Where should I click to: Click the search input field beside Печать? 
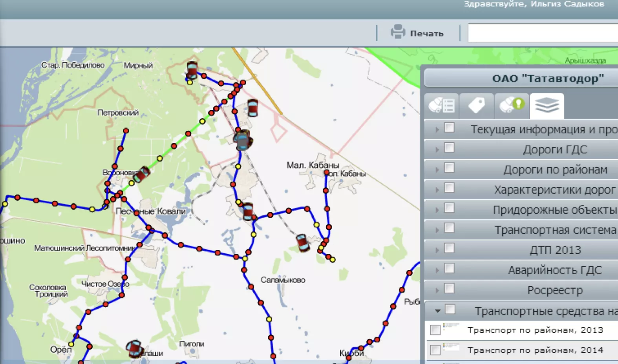[543, 33]
